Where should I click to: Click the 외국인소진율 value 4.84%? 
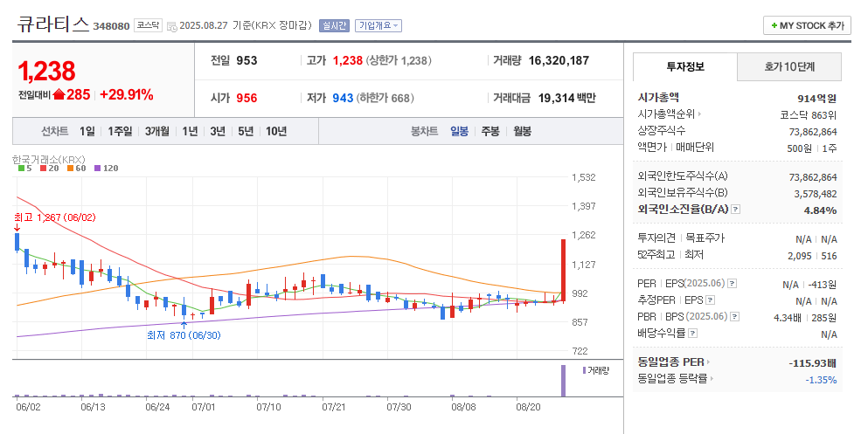click(x=821, y=210)
